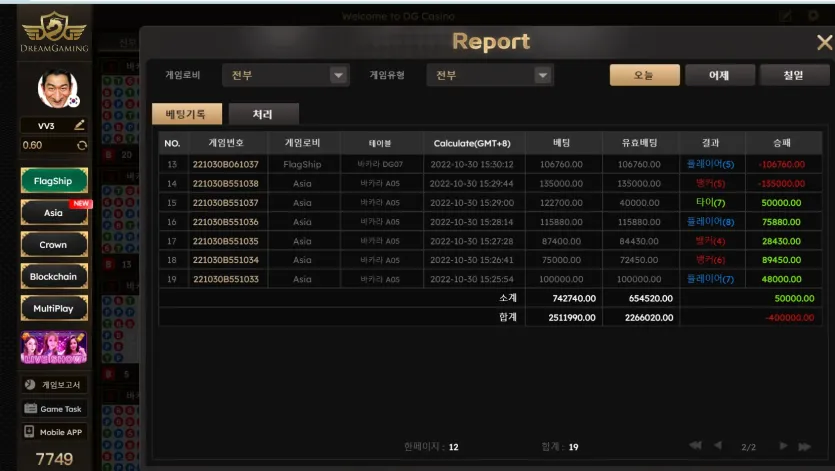Click the Dream Gaming logo

[x=54, y=33]
